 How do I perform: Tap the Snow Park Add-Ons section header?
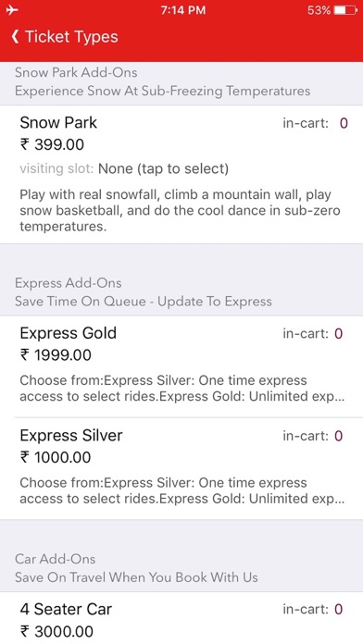[181, 81]
